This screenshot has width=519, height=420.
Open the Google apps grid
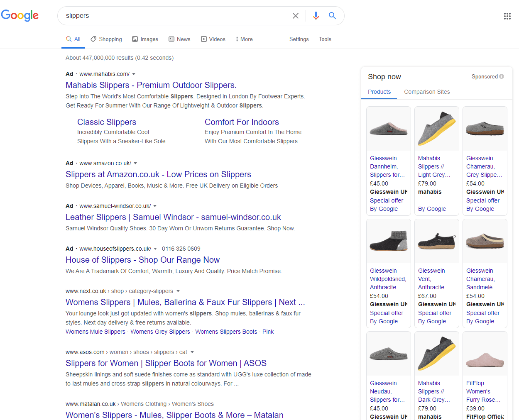507,16
